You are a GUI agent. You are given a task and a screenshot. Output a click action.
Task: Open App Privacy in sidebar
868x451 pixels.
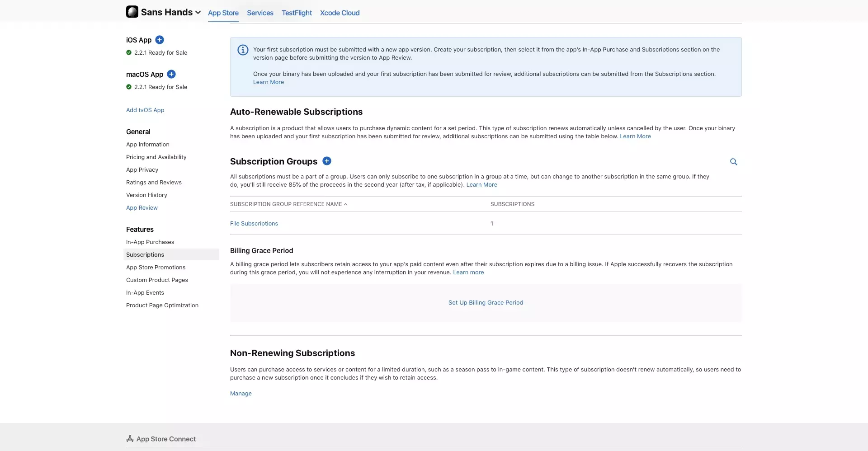coord(142,169)
